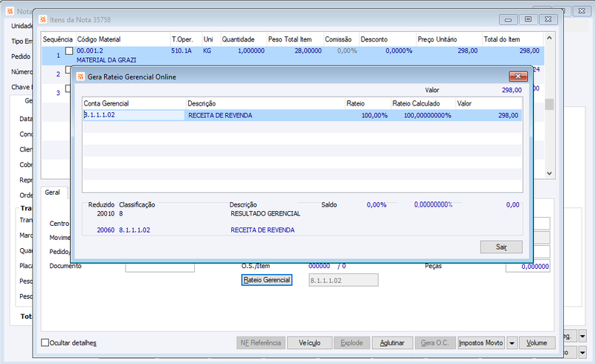Click the Conta Gerencial column header
The image size is (595, 364).
[x=134, y=103]
